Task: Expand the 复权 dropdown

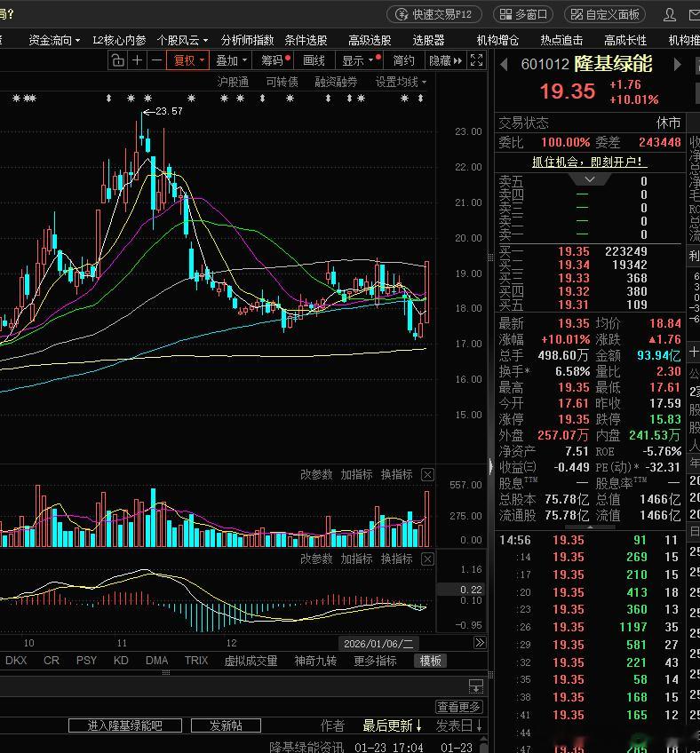Action: click(187, 60)
